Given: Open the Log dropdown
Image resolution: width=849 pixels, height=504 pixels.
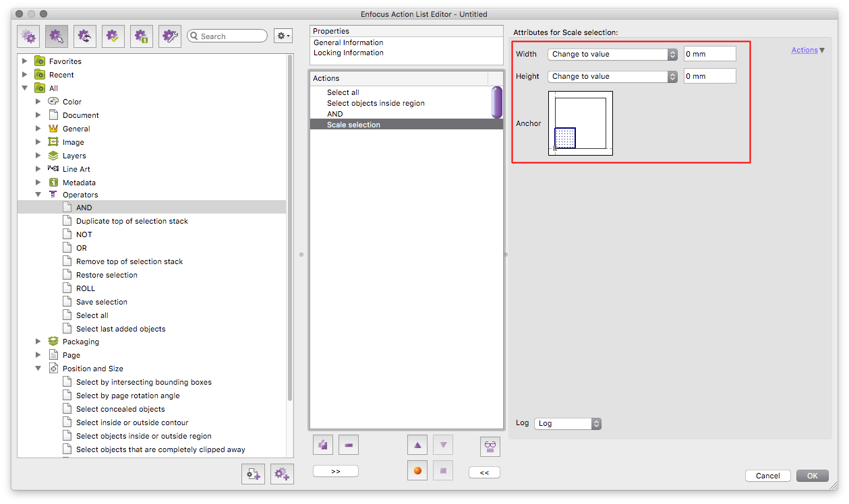Looking at the screenshot, I should 567,423.
